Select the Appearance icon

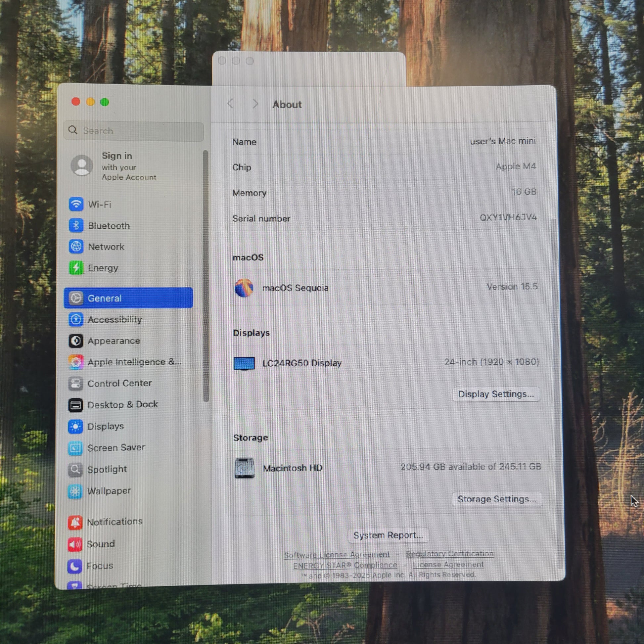[x=76, y=341]
